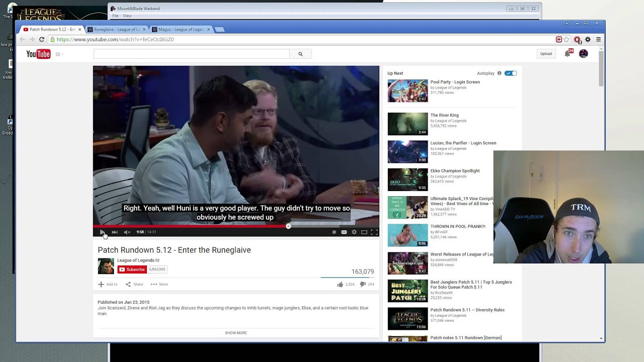This screenshot has height=362, width=644.
Task: Open the gear extension in Chrome toolbar
Action: coord(588,39)
